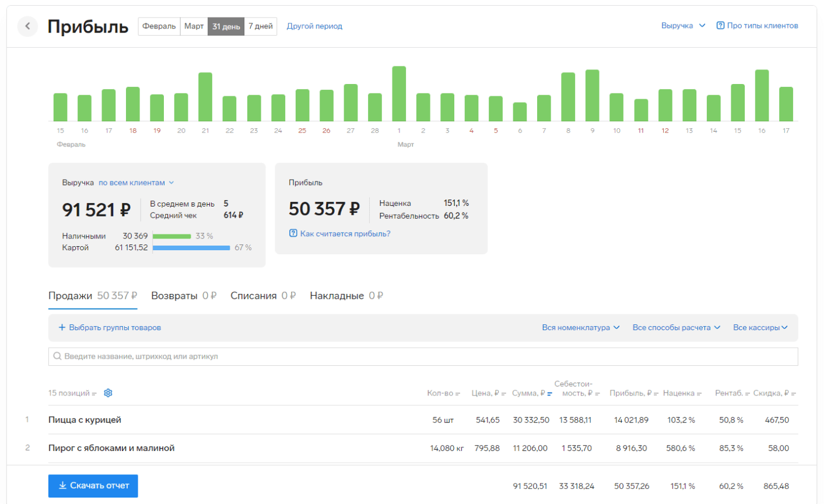827x504 pixels.
Task: Expand the Все кассиры filter
Action: tap(761, 327)
